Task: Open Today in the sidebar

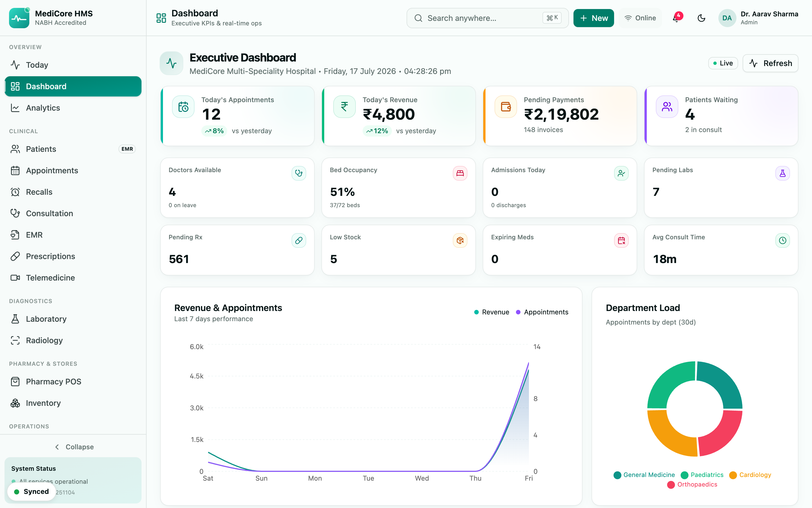Action: (73, 65)
